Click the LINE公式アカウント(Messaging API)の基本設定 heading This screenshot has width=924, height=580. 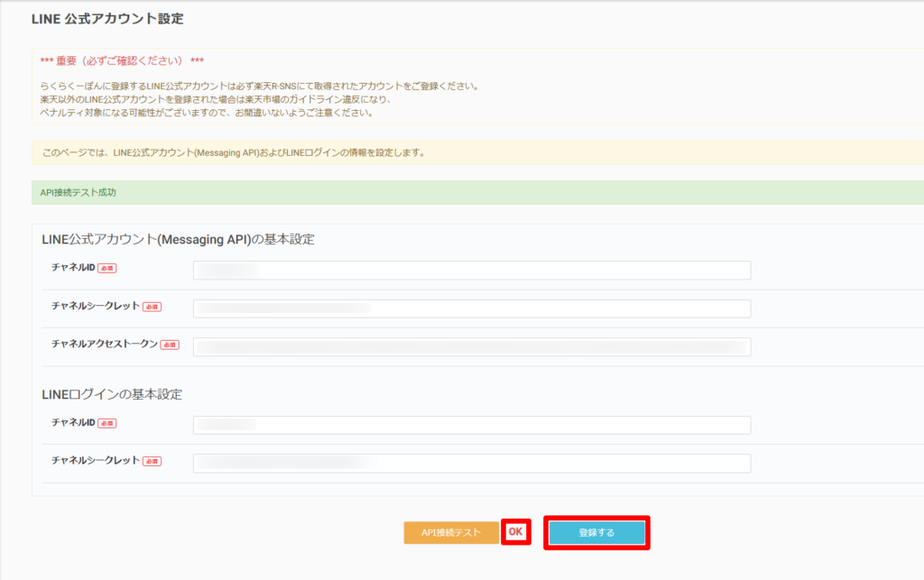178,240
